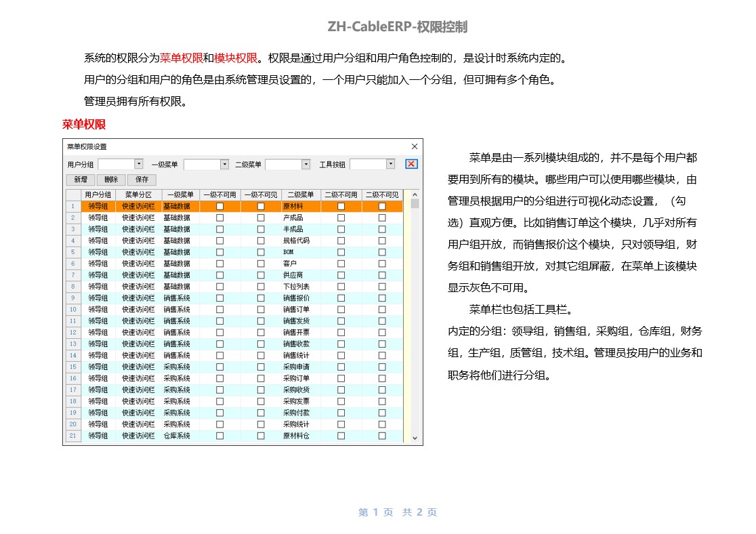Check 二级不可用 for the BOM row
Viewport: 756px width, 534px height.
[341, 252]
